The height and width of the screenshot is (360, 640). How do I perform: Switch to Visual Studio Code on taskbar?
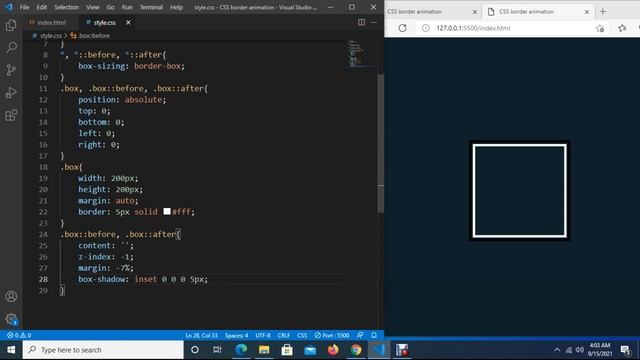click(379, 350)
